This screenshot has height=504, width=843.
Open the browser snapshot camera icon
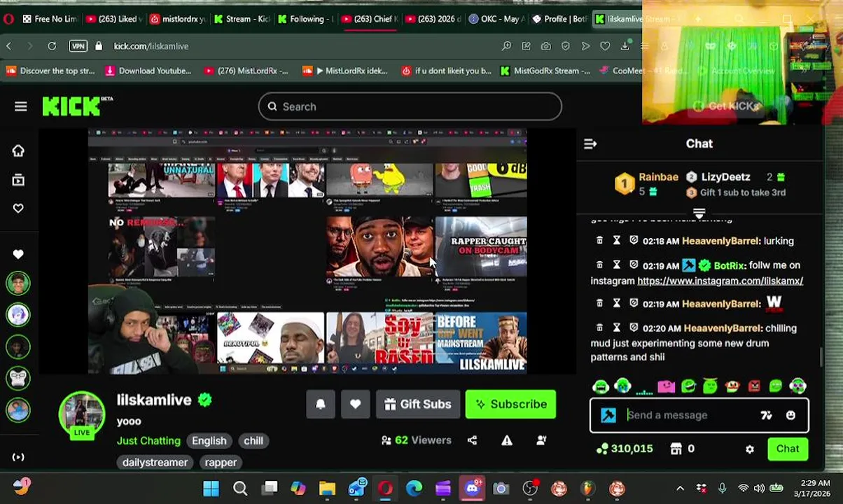pyautogui.click(x=545, y=46)
